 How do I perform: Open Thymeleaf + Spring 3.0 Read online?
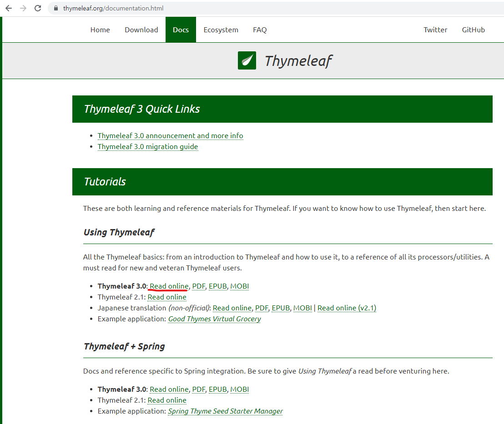click(169, 389)
